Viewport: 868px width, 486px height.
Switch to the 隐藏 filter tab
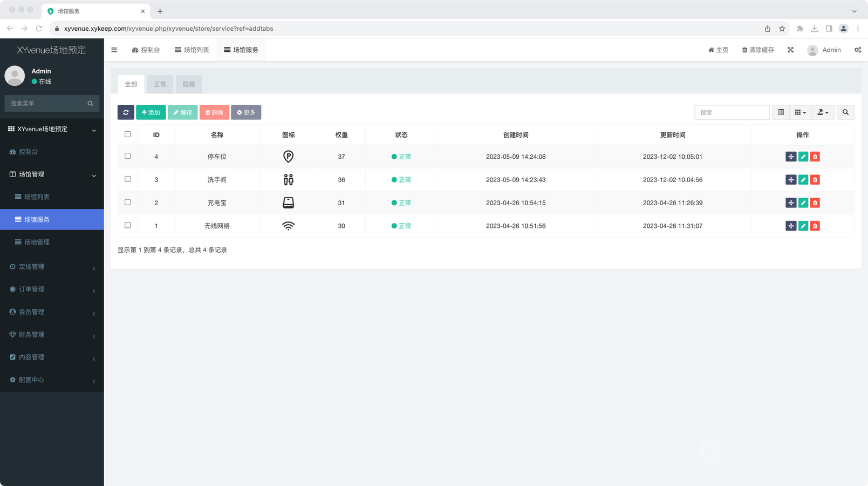point(189,84)
